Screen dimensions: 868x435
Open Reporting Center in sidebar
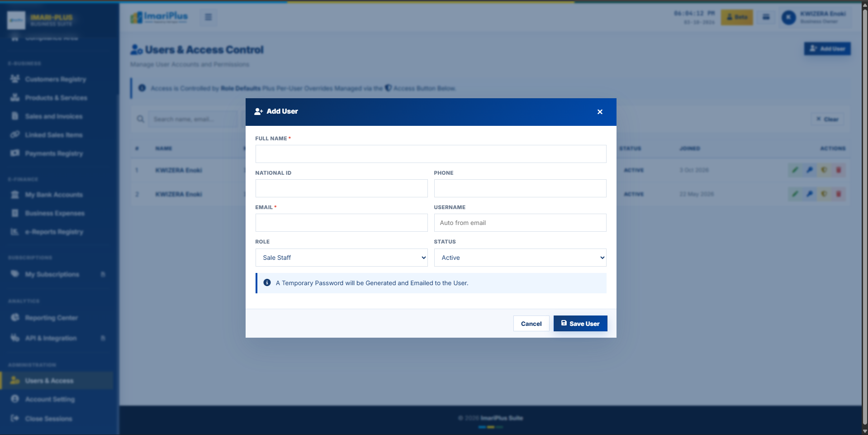[x=57, y=318]
